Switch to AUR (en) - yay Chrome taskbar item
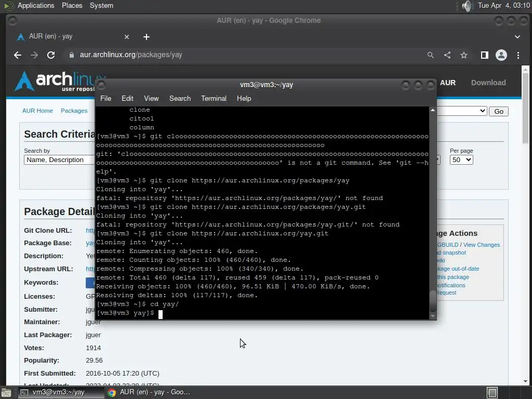This screenshot has height=399, width=532. [x=149, y=393]
